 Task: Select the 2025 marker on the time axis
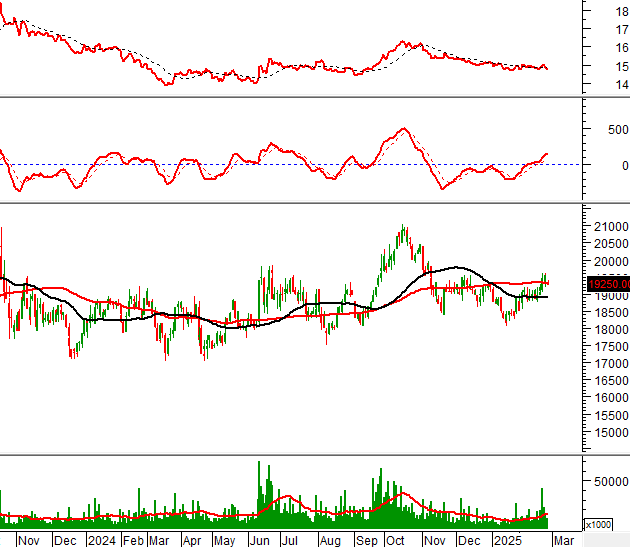pos(509,540)
